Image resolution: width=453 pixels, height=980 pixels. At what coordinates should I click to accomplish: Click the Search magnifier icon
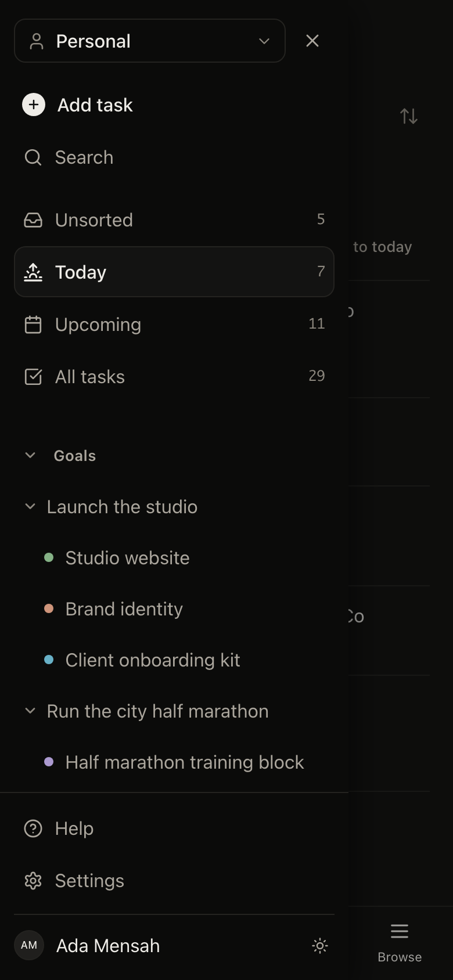click(33, 157)
